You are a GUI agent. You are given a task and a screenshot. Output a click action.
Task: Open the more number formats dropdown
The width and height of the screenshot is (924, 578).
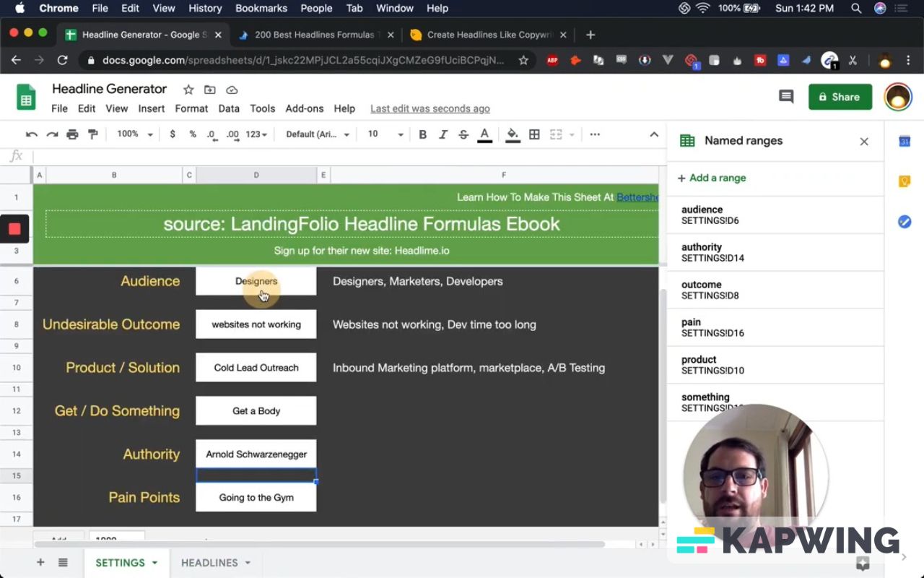click(256, 134)
